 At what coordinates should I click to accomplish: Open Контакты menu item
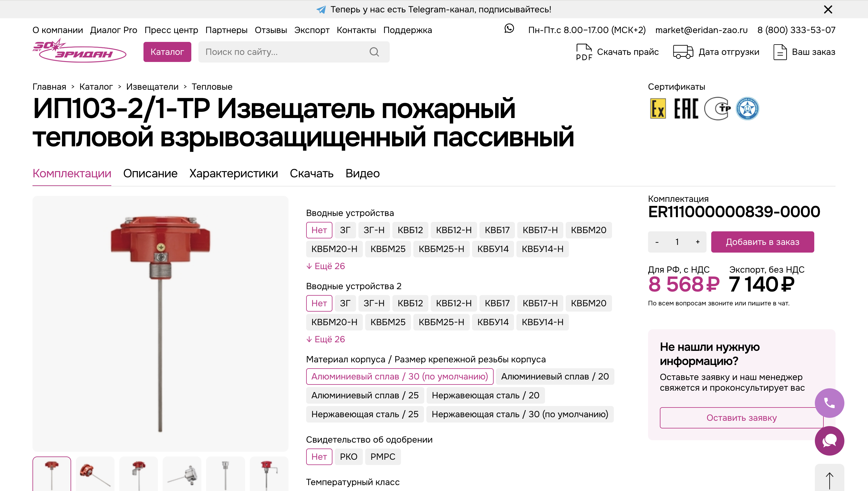click(x=356, y=30)
